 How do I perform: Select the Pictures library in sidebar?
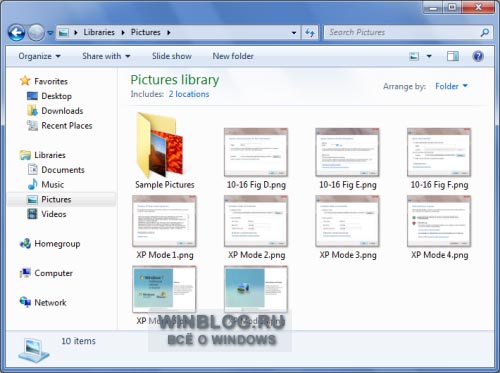[x=56, y=199]
